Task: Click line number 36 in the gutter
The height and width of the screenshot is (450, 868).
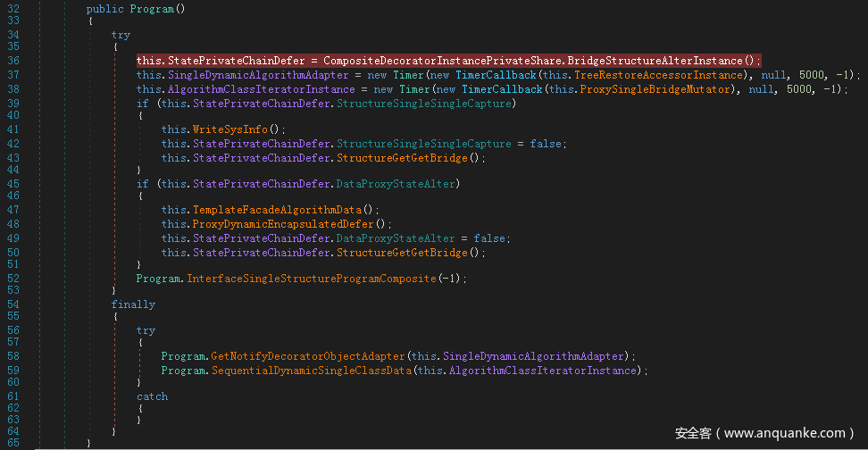Action: pyautogui.click(x=13, y=61)
